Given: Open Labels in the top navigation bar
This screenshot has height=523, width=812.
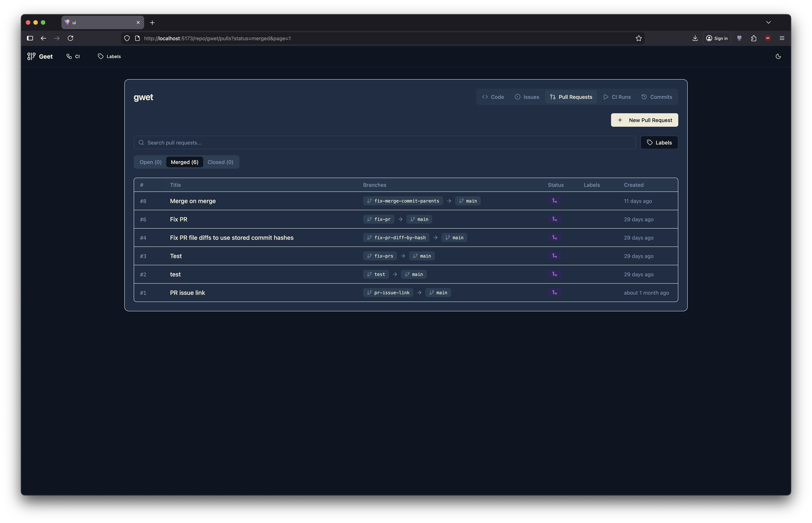Looking at the screenshot, I should pyautogui.click(x=109, y=56).
